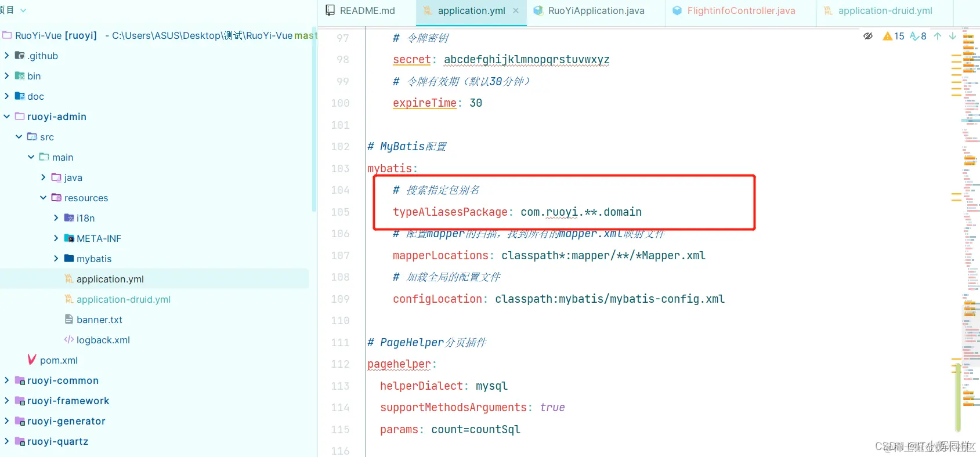The height and width of the screenshot is (457, 980).
Task: Click the ruoyi-quartz module icon
Action: 20,441
